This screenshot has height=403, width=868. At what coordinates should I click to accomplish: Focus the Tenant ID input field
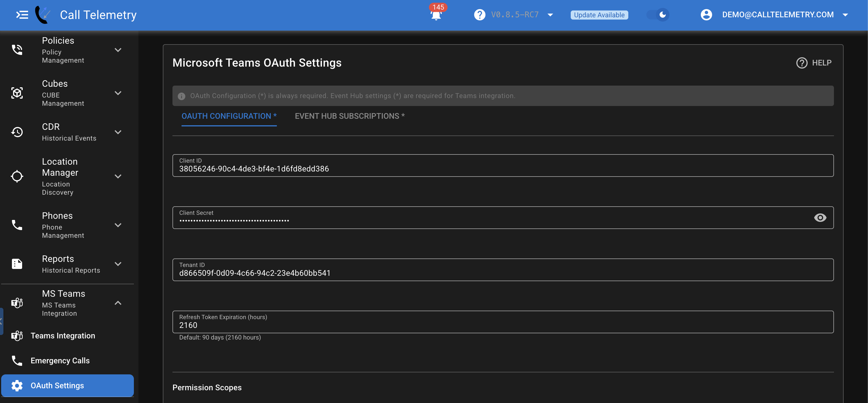click(x=503, y=270)
